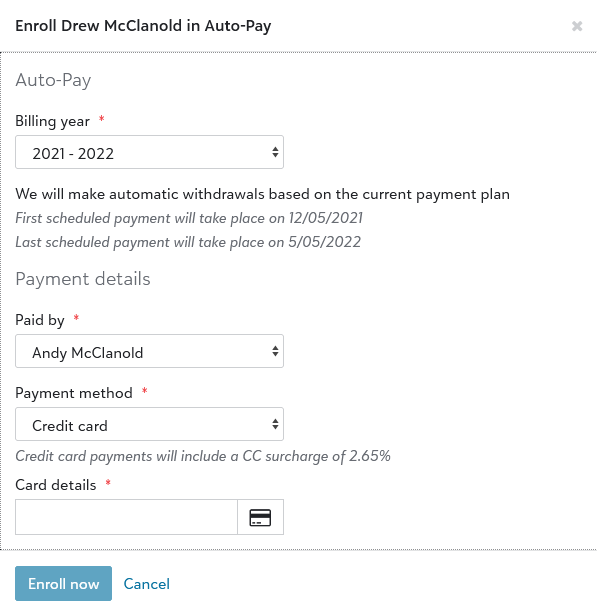This screenshot has height=616, width=597.
Task: Click the up-down arrows on Payment method select
Action: [x=275, y=424]
